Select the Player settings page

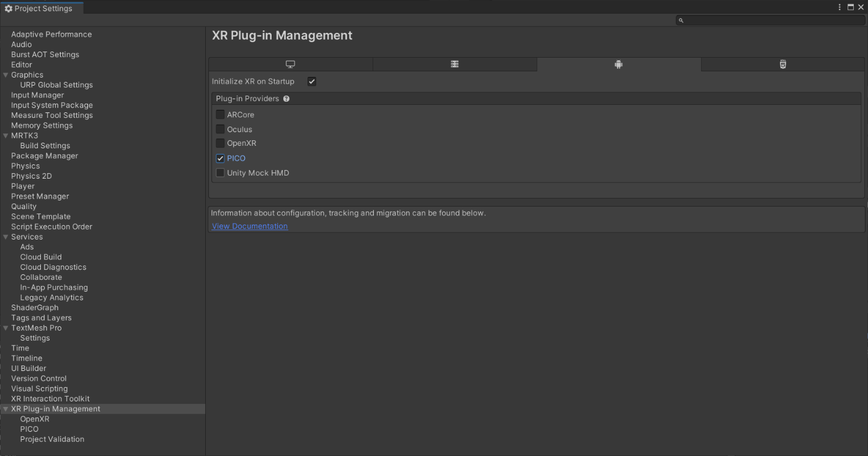pos(23,186)
